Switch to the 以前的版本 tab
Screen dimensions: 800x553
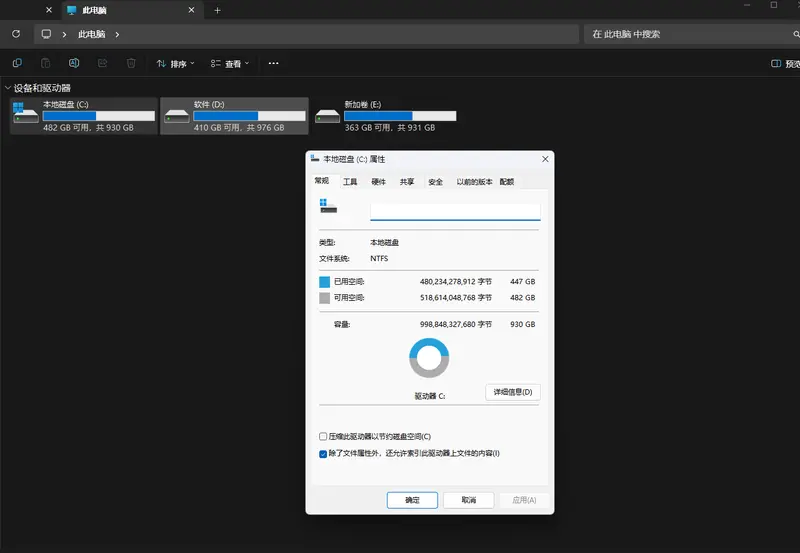(x=474, y=182)
